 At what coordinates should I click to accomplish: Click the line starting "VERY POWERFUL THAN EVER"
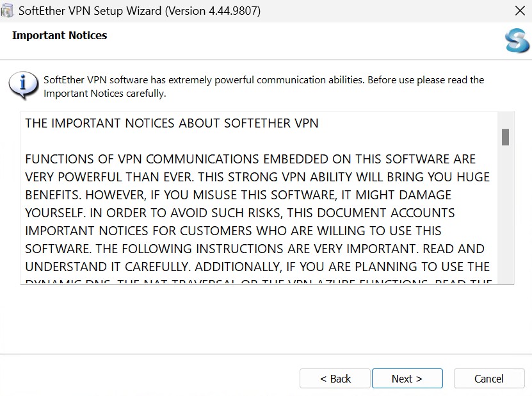[257, 177]
